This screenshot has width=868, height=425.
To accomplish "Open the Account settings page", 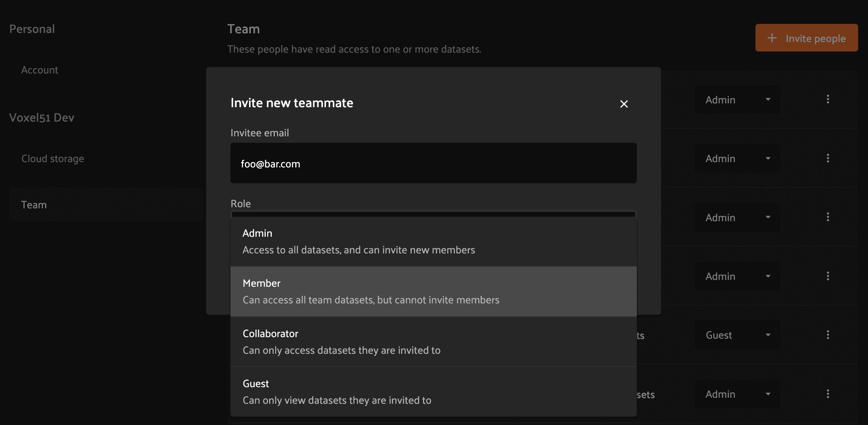I will pyautogui.click(x=40, y=70).
